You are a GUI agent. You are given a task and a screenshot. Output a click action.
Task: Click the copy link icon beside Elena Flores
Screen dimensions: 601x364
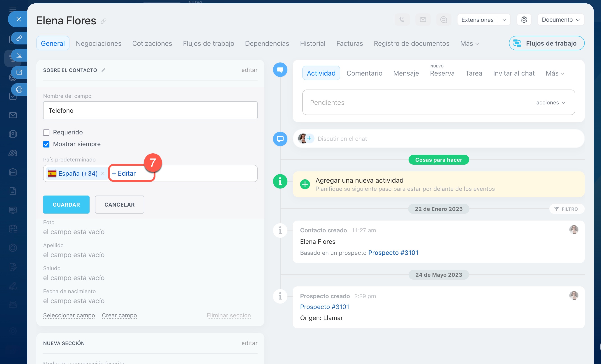(103, 21)
